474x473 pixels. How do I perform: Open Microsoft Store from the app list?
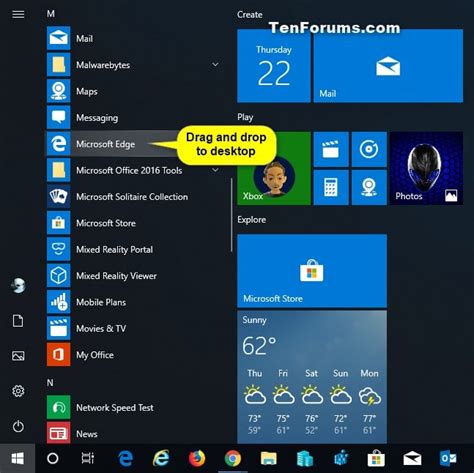pyautogui.click(x=133, y=223)
